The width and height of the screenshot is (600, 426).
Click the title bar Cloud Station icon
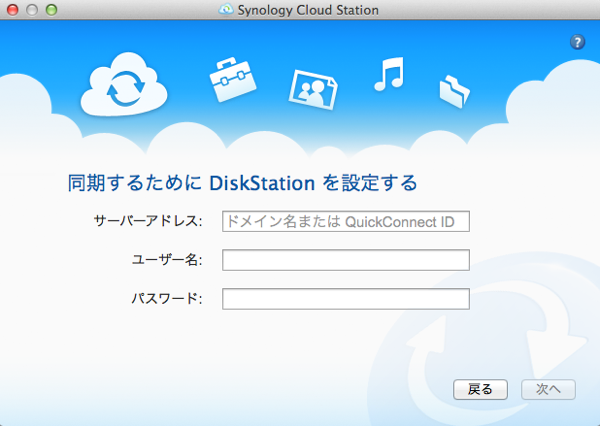coord(226,10)
